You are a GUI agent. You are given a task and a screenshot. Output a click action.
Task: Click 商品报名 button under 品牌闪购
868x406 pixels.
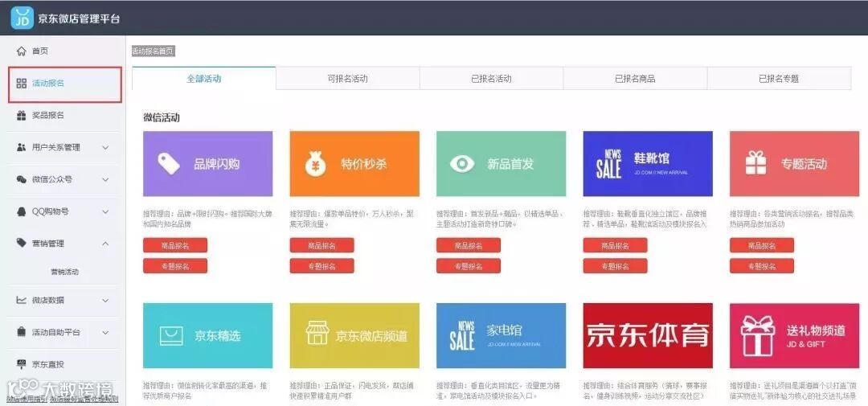[175, 245]
